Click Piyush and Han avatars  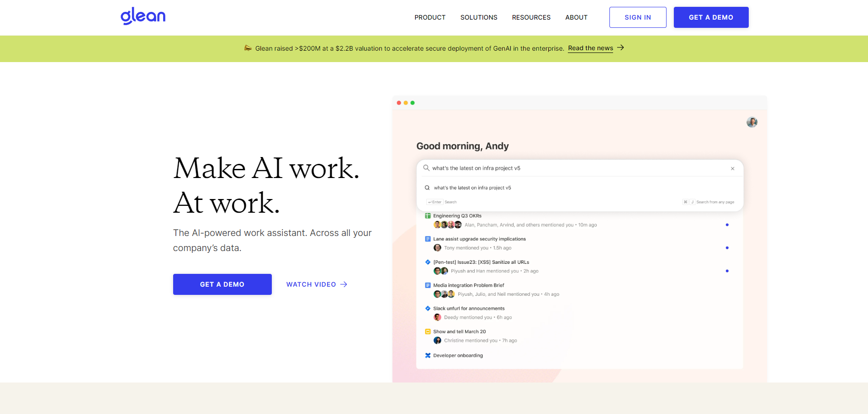click(441, 271)
